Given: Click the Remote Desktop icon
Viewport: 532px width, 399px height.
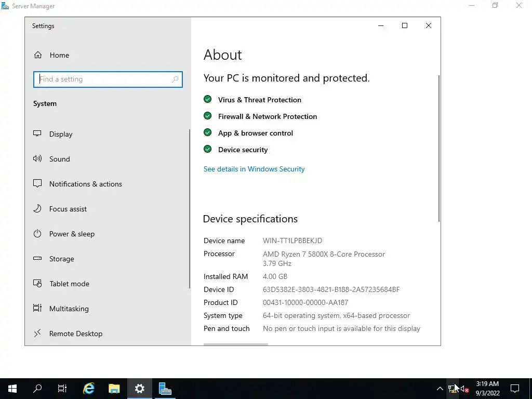Looking at the screenshot, I should [x=37, y=333].
